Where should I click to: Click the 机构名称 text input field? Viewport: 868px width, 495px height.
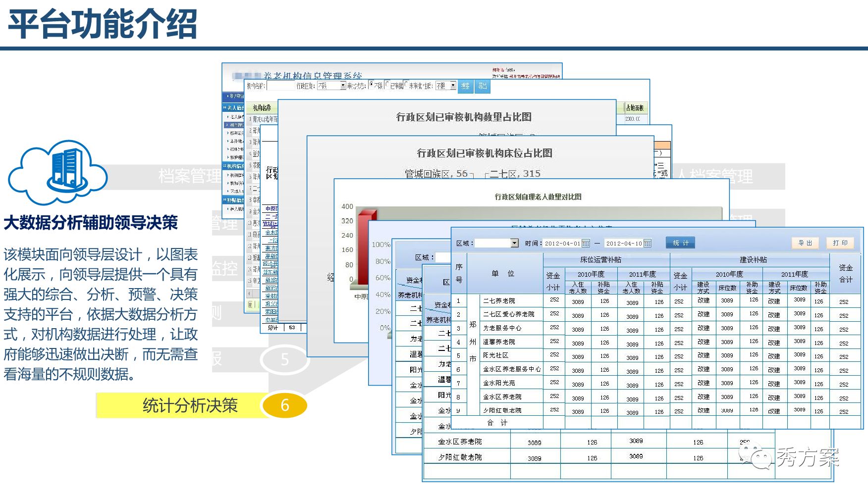click(x=281, y=86)
